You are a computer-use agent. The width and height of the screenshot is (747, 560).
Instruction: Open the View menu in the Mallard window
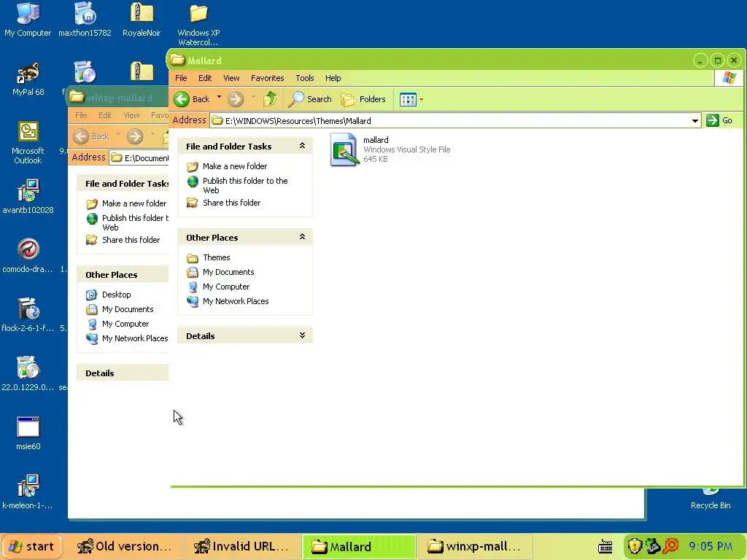coord(231,78)
